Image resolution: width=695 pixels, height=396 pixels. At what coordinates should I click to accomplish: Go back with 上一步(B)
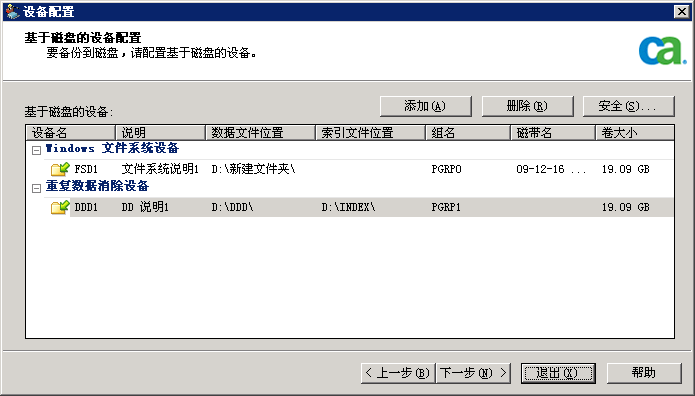398,373
